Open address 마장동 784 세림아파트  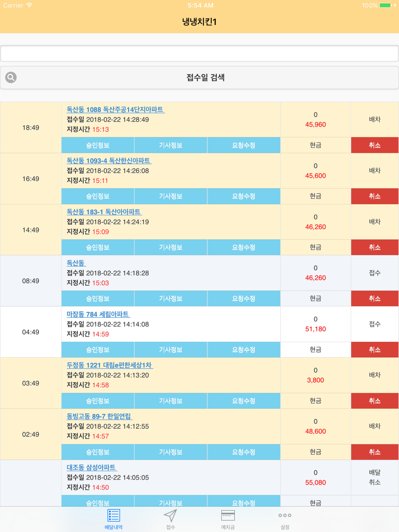pos(98,314)
